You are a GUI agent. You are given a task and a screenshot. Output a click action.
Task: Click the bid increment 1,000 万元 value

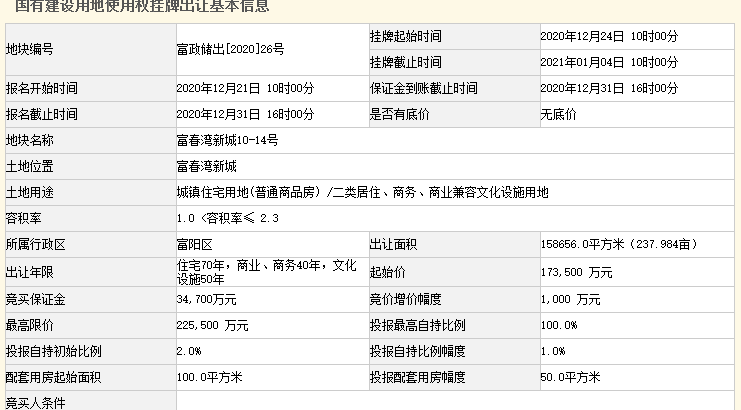tap(570, 299)
